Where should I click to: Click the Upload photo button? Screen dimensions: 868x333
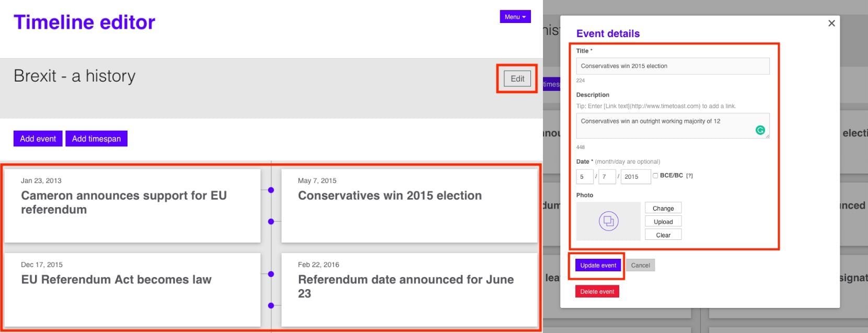tap(663, 222)
